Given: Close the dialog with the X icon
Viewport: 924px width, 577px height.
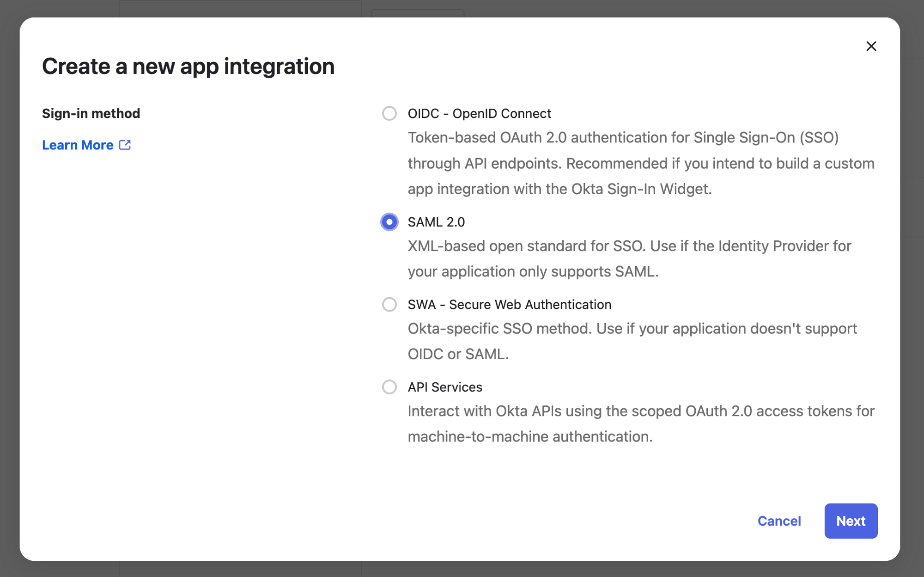Looking at the screenshot, I should [x=871, y=46].
